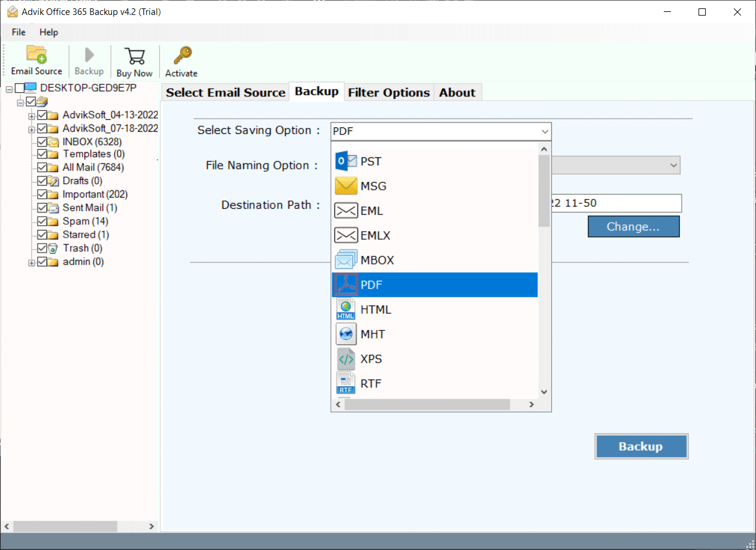Expand the AdvikSoft_07-18-2022 folder
The height and width of the screenshot is (550, 756).
pos(32,129)
